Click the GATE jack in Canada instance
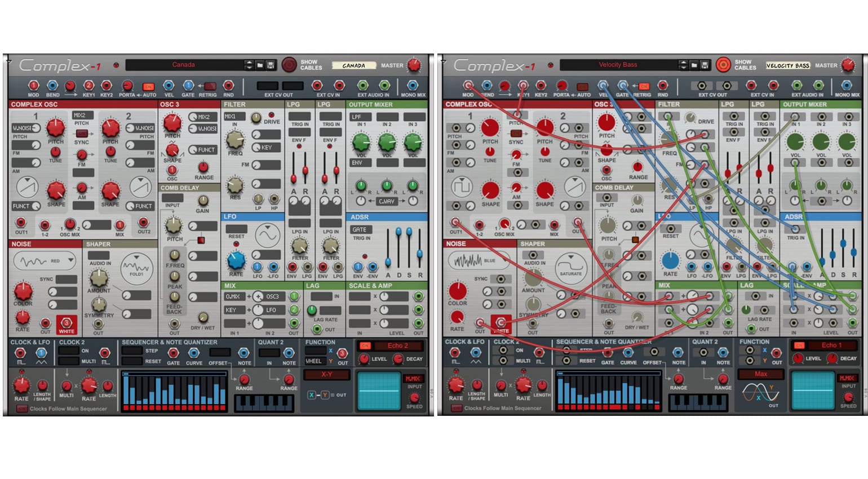 pos(188,86)
